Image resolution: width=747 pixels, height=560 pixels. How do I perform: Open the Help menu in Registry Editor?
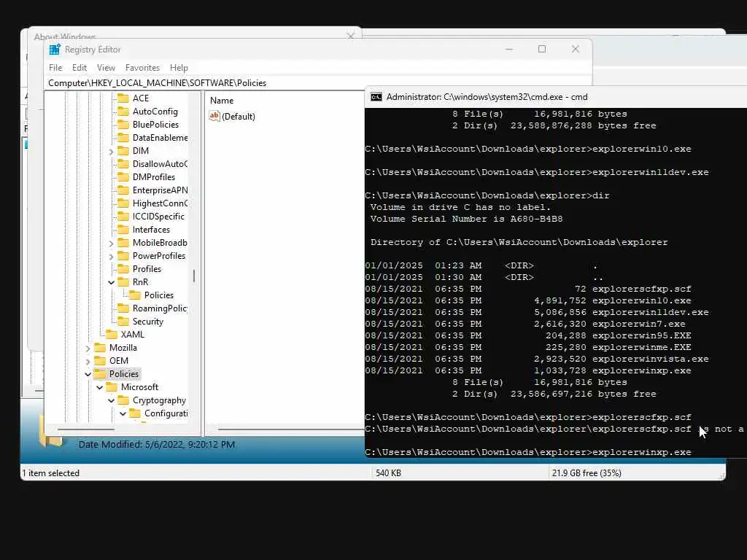coord(179,68)
